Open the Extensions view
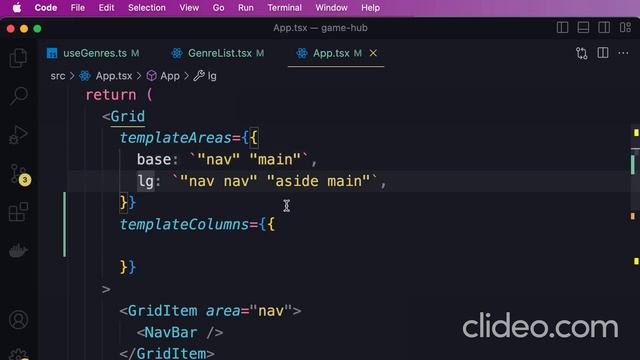The width and height of the screenshot is (640, 360). (18, 212)
